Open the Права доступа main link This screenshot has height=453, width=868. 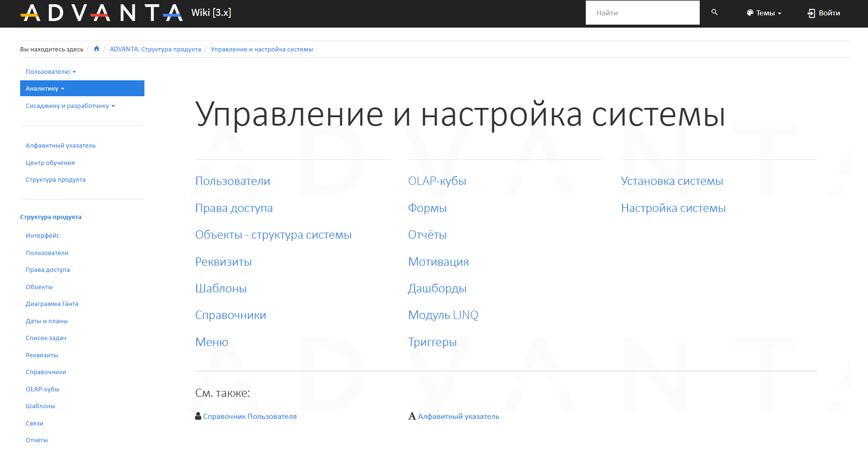tap(234, 208)
